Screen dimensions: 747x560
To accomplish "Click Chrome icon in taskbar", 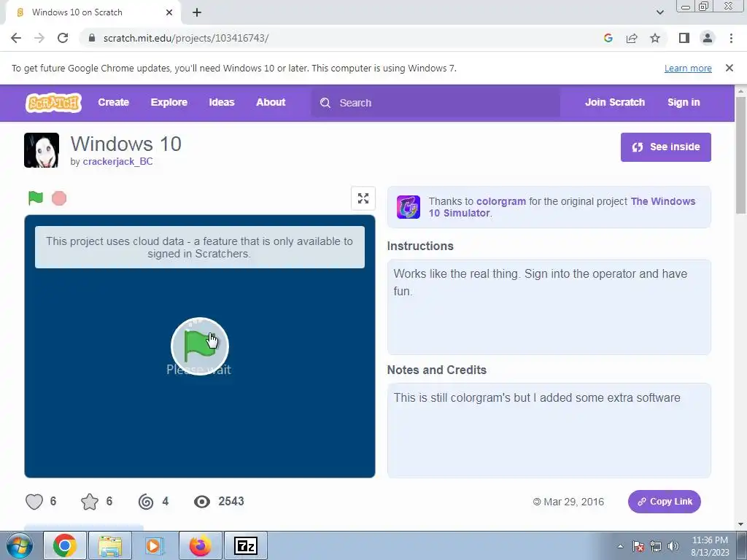I will point(65,545).
